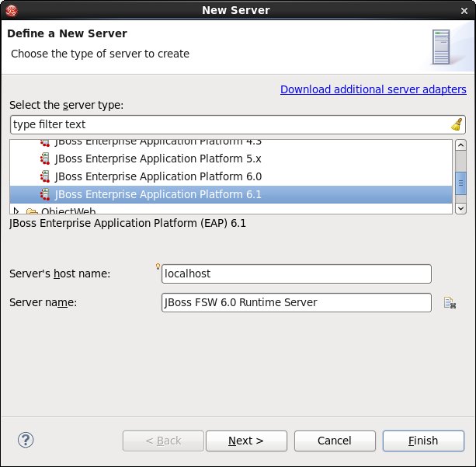Image resolution: width=476 pixels, height=467 pixels.
Task: Click the host name lightbulb hint icon
Action: coord(158,267)
